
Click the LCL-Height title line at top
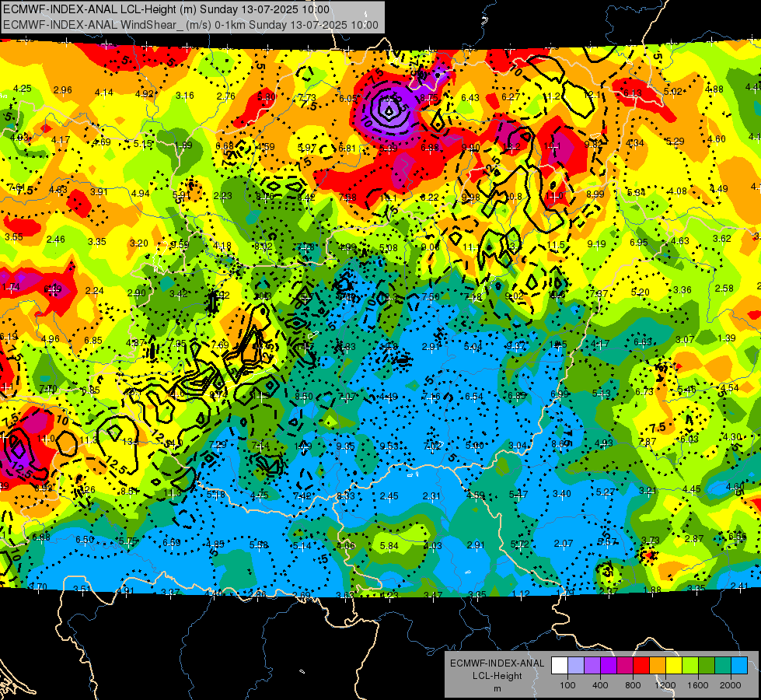(166, 9)
